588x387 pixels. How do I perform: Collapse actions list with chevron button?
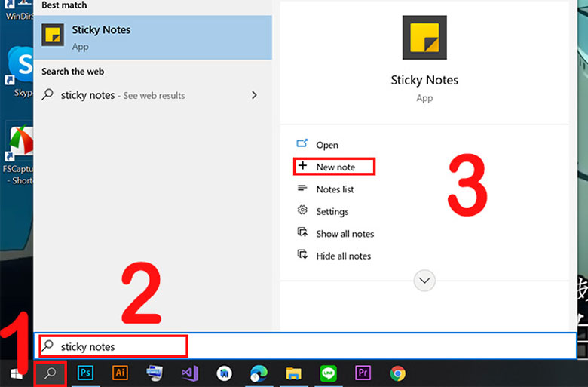pos(424,281)
